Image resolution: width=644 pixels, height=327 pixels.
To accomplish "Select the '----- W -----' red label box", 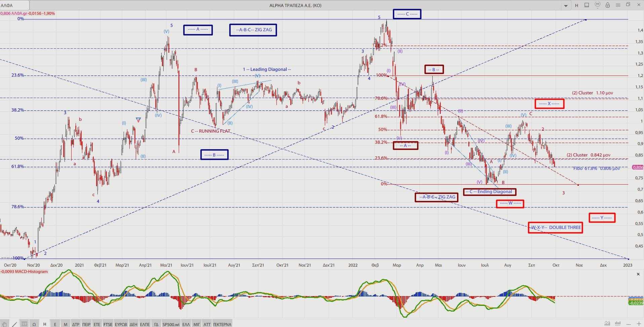I will (x=510, y=204).
